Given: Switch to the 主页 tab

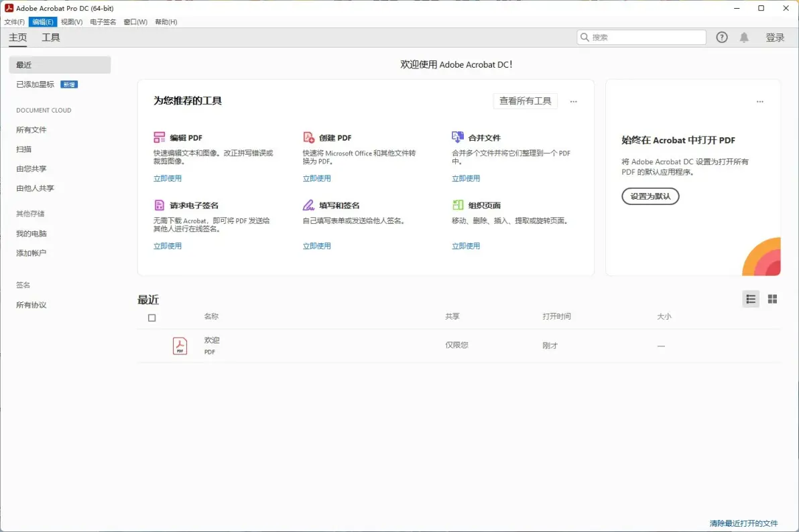Looking at the screenshot, I should point(18,38).
